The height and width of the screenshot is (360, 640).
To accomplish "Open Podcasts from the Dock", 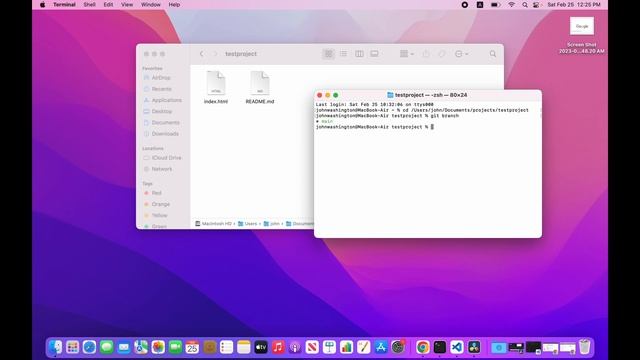I will (295, 347).
